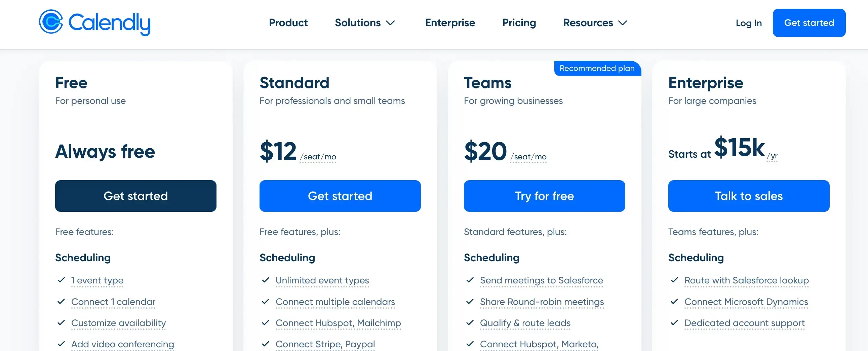Select Pricing in the navigation bar

[519, 23]
